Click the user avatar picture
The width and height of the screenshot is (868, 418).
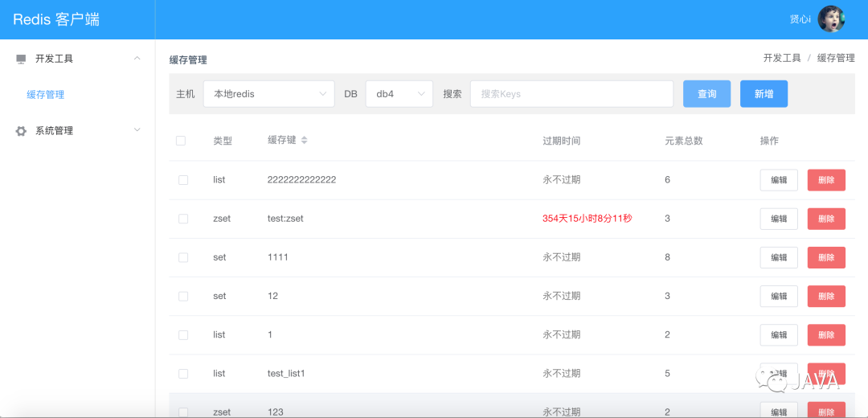pos(831,19)
